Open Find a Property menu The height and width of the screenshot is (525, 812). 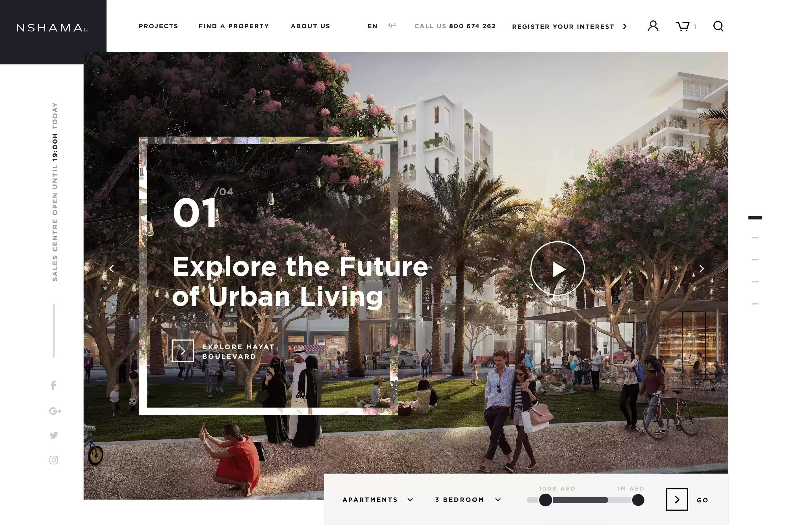tap(234, 26)
